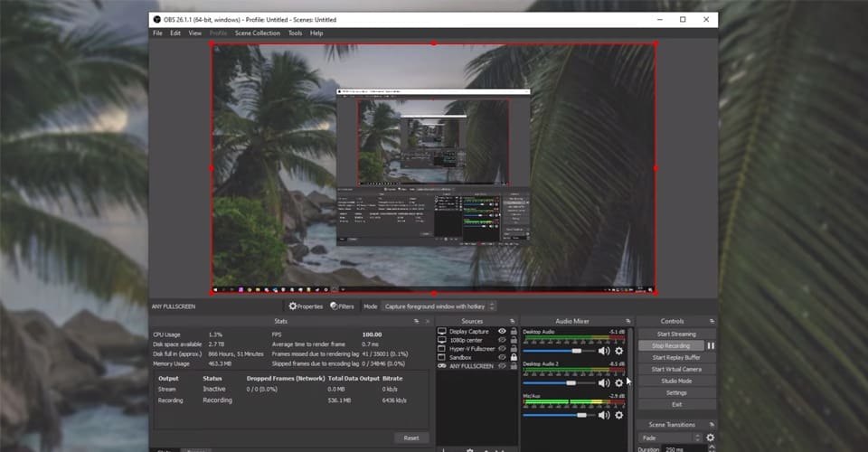
Task: Click the Desktop Audio 2 volume slider
Action: pyautogui.click(x=558, y=383)
